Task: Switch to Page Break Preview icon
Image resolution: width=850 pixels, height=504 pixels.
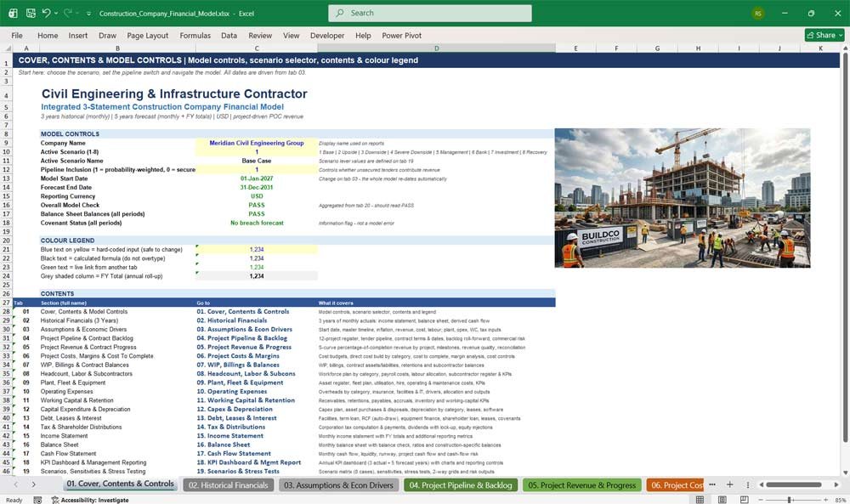Action: [x=745, y=500]
